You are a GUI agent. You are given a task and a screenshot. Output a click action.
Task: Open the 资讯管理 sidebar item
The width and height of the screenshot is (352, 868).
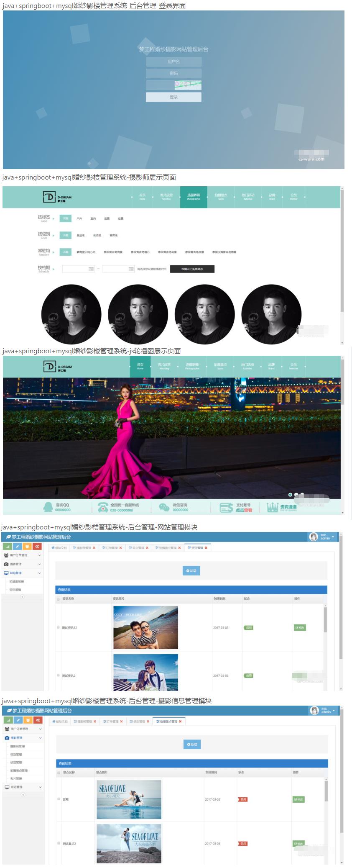tap(15, 590)
